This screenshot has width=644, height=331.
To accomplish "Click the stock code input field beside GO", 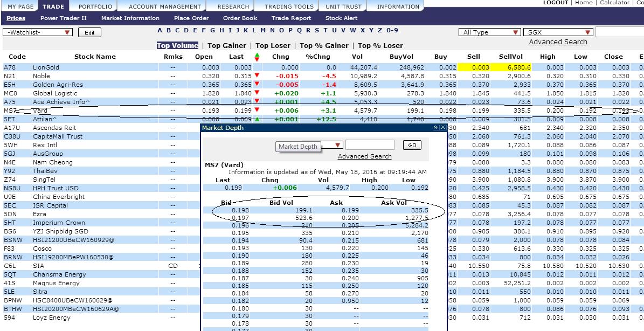I will [x=370, y=144].
